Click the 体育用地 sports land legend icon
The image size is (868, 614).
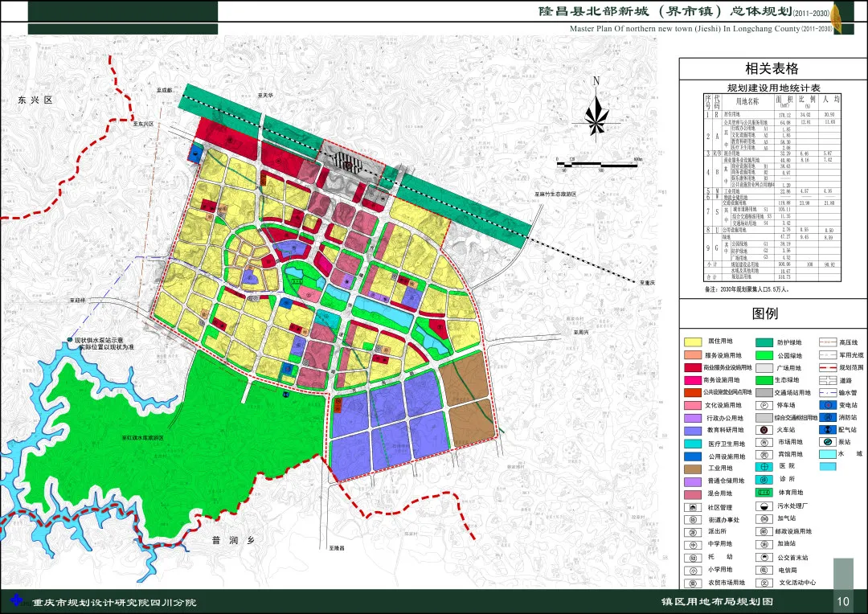[x=763, y=492]
